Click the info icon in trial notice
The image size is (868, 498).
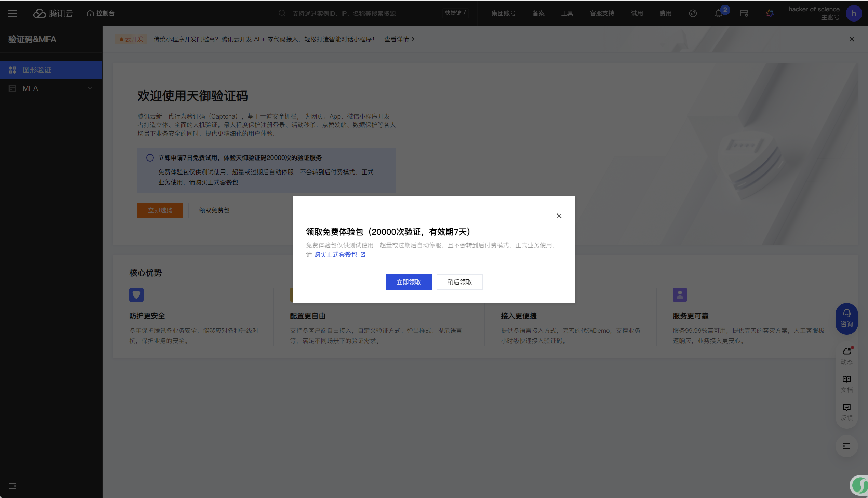150,158
